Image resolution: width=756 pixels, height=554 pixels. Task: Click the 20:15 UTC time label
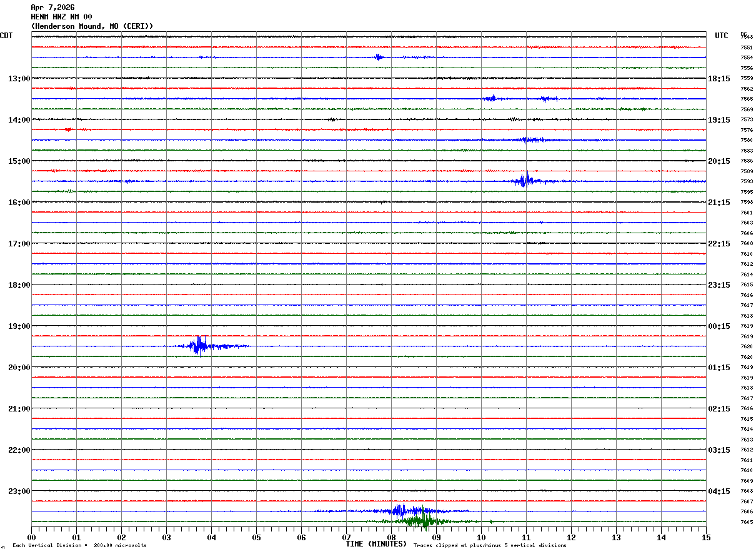(x=719, y=161)
